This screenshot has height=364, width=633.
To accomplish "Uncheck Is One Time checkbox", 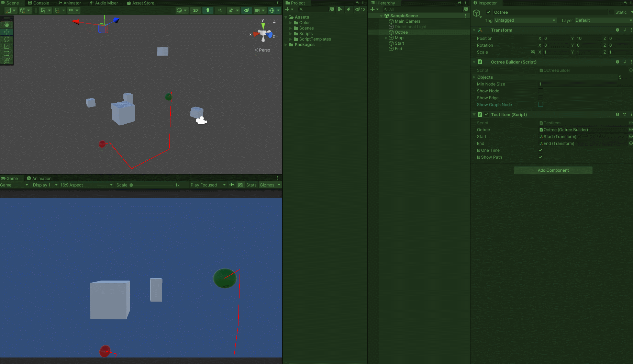I will pyautogui.click(x=541, y=150).
